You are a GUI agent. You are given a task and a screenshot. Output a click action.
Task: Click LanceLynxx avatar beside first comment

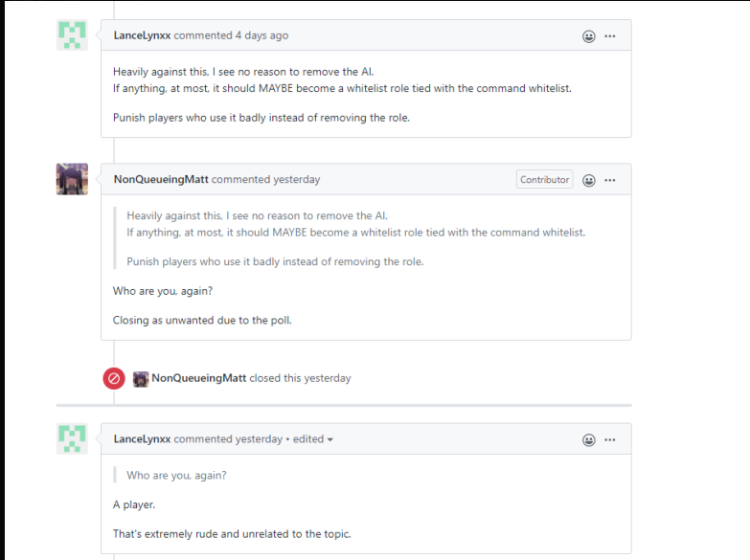coord(72,35)
